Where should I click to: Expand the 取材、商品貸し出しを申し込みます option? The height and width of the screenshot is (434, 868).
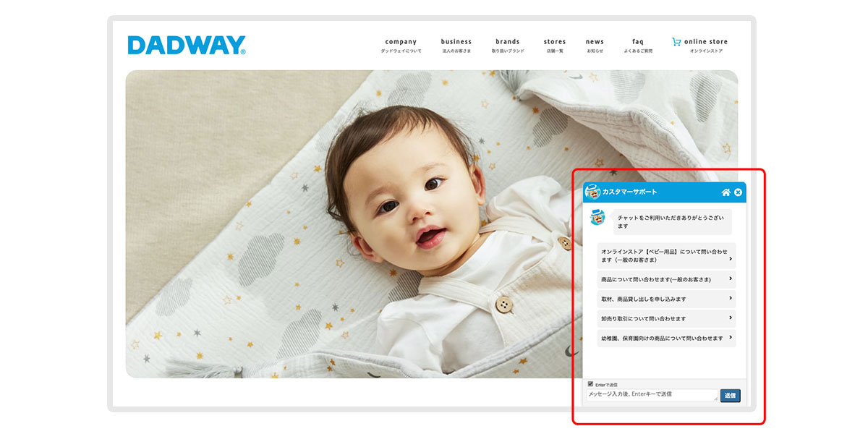(x=666, y=299)
